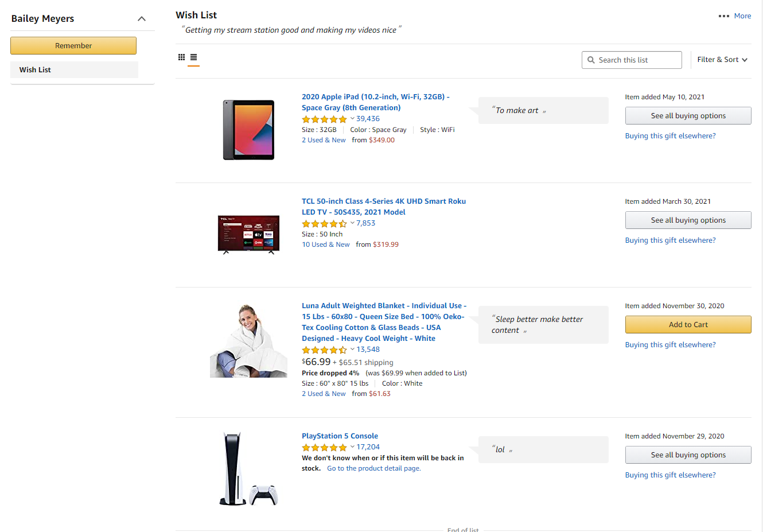Switch to list view icon
This screenshot has width=763, height=532.
[193, 57]
